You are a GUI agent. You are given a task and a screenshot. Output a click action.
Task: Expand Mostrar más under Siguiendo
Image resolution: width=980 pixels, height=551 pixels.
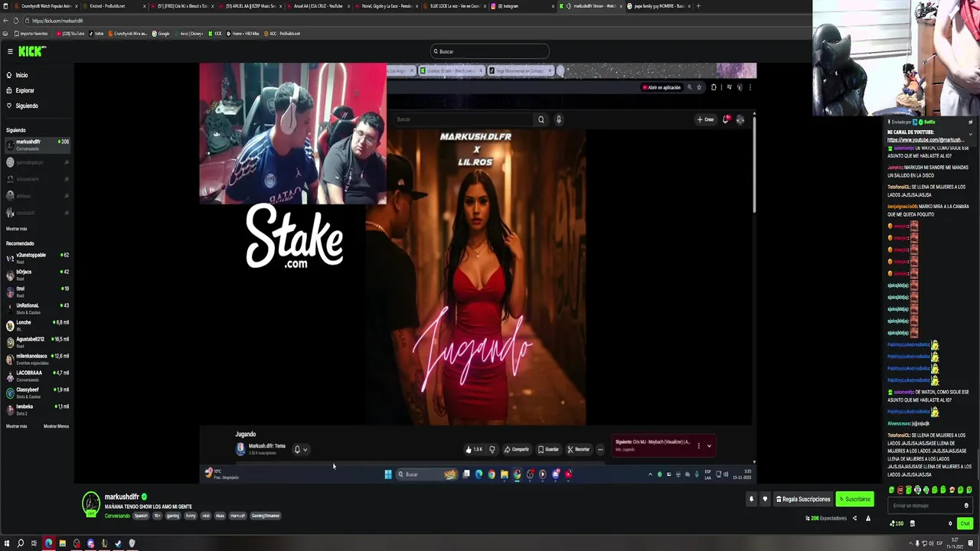17,229
